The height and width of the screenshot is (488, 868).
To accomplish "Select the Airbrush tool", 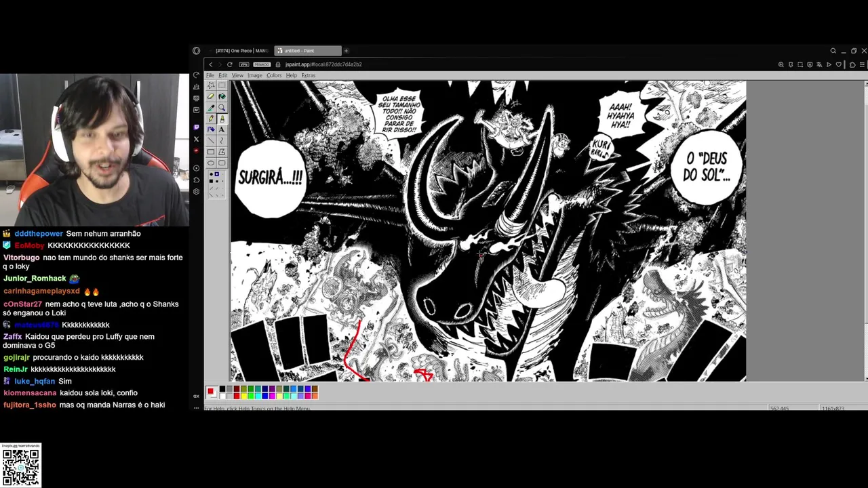I will pyautogui.click(x=211, y=129).
